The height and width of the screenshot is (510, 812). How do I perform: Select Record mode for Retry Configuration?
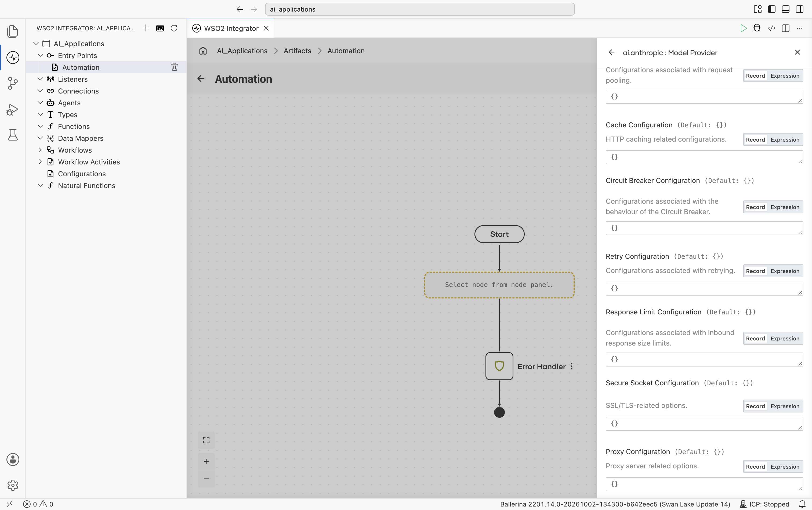pyautogui.click(x=755, y=271)
